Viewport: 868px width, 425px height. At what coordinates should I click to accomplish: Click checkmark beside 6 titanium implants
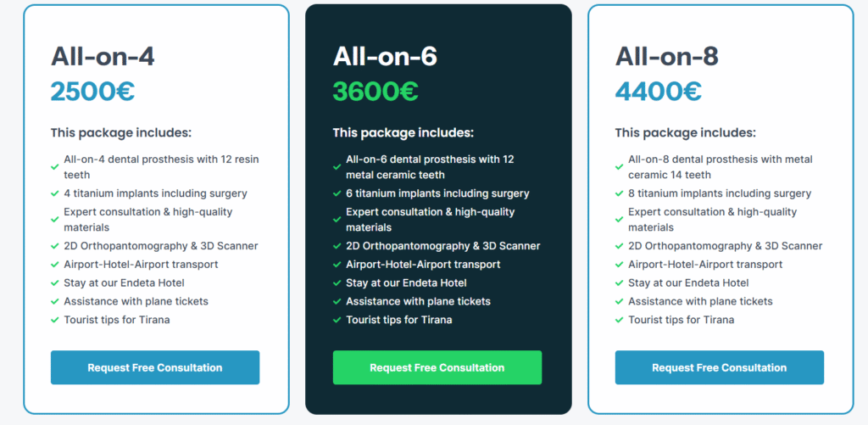click(x=337, y=194)
